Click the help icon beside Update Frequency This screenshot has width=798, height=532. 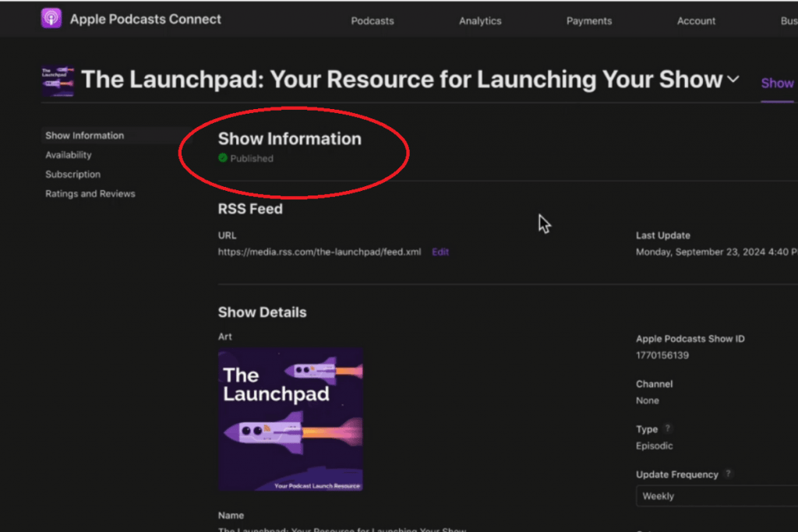(x=728, y=474)
